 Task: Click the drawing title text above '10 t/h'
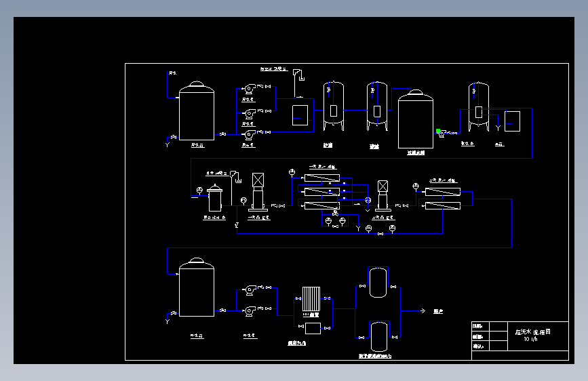[532, 332]
